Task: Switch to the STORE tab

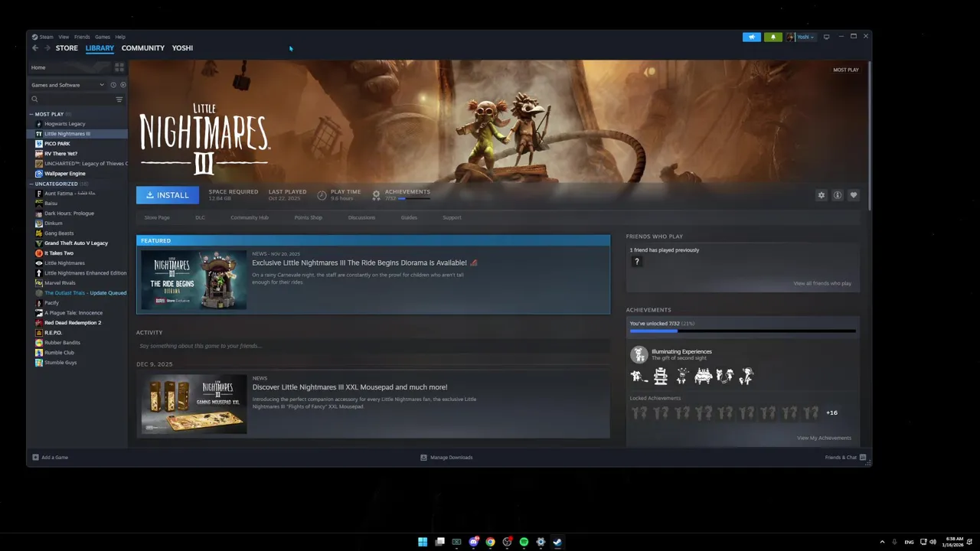Action: tap(67, 48)
